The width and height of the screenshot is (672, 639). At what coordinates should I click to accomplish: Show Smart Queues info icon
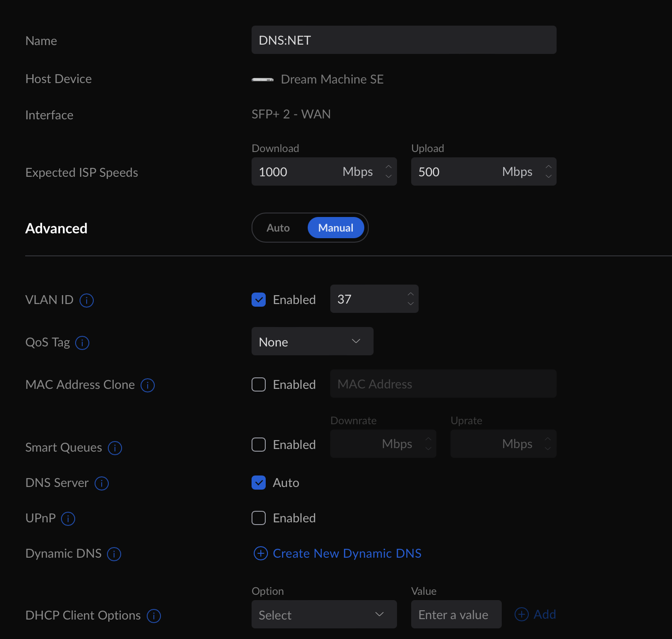(x=115, y=448)
